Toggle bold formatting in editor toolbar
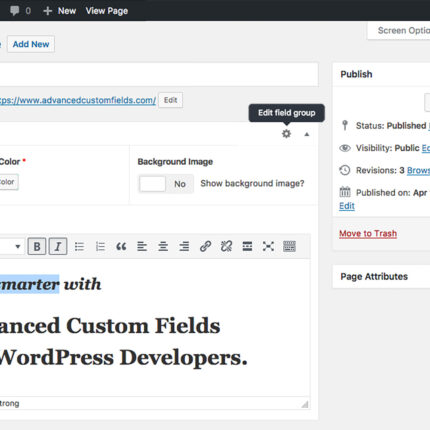The image size is (430, 430). 37,246
